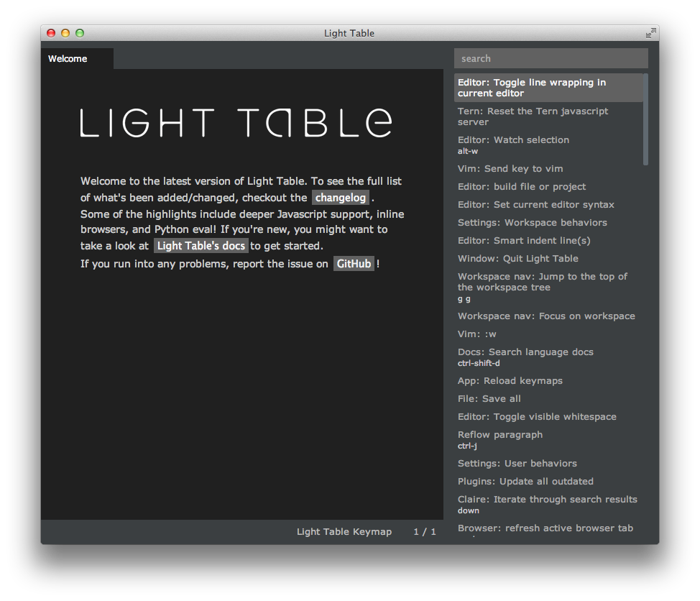The image size is (700, 601).
Task: Select Editor: Set current editor syntax
Action: pos(535,205)
